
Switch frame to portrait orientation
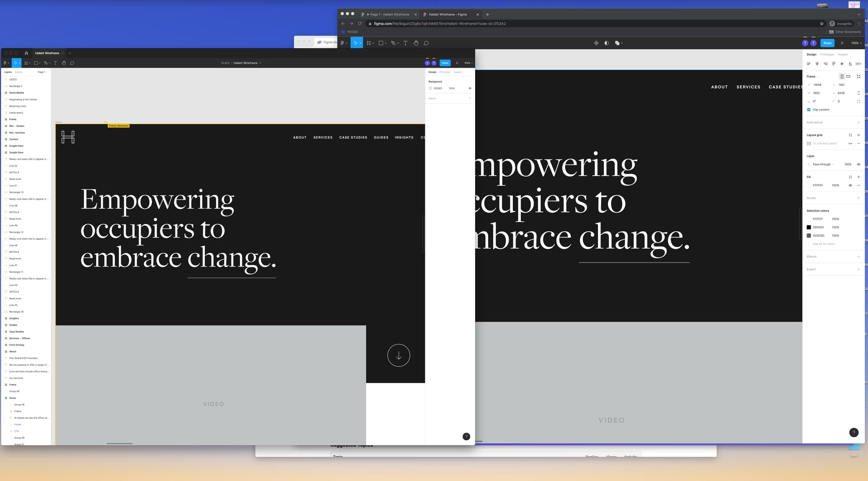coord(842,76)
